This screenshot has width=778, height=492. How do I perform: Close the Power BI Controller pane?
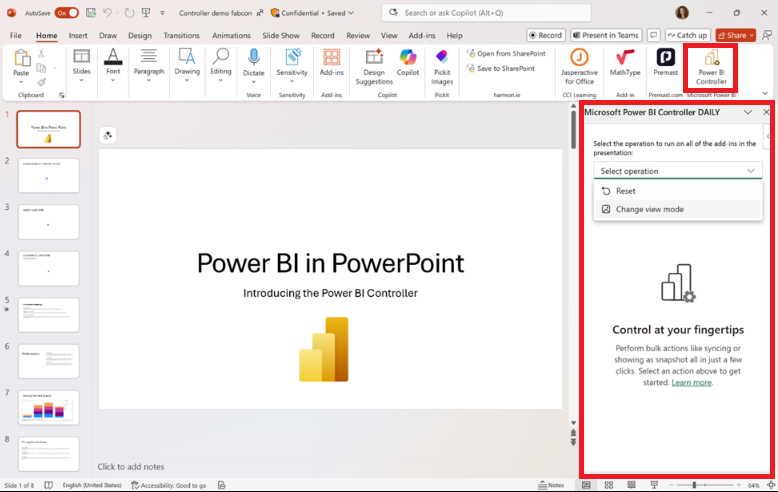tap(766, 112)
